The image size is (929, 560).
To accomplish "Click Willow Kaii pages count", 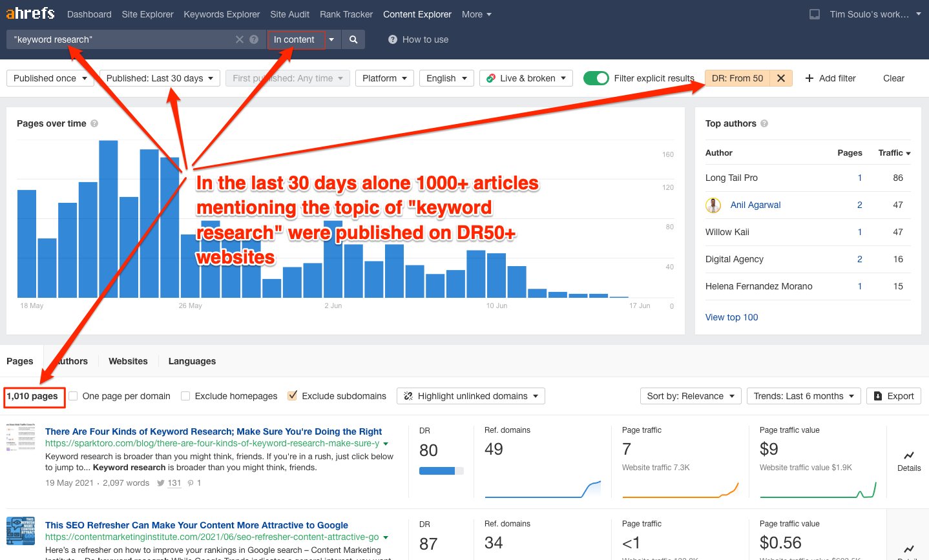I will [859, 232].
